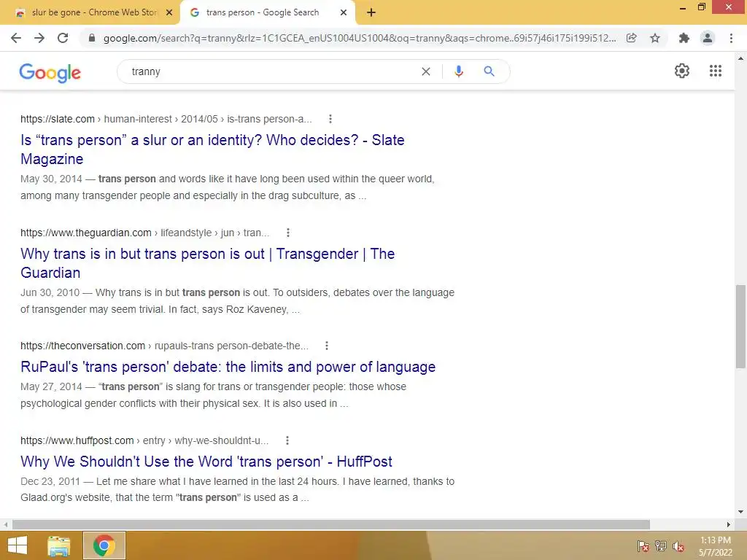The image size is (747, 560).
Task: Open more options for the slate.com result
Action: [330, 119]
